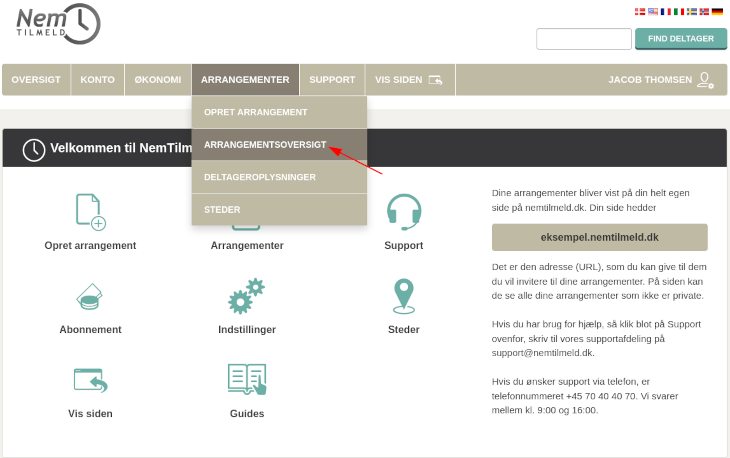Click the Indstillinger gears icon
The width and height of the screenshot is (730, 458).
pos(246,296)
